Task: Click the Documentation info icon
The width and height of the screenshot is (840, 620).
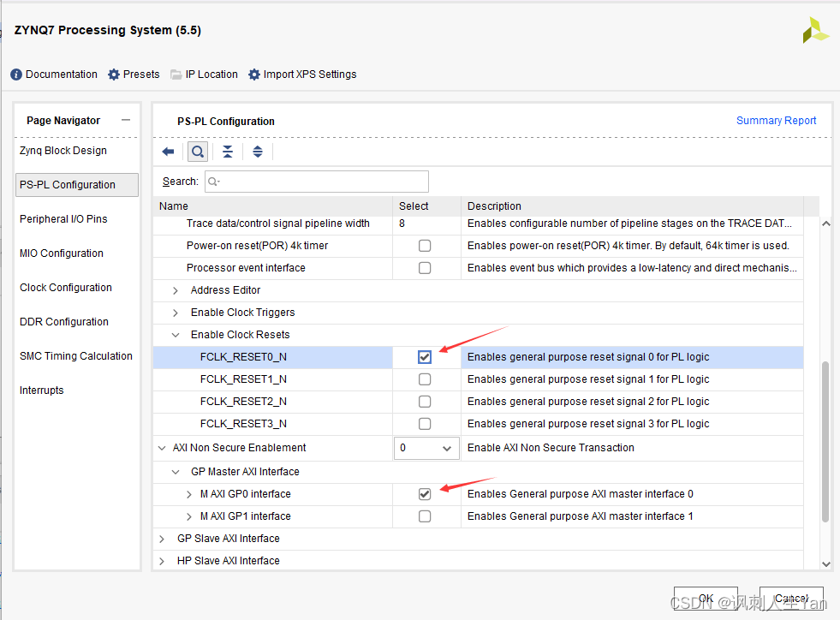Action: 16,75
